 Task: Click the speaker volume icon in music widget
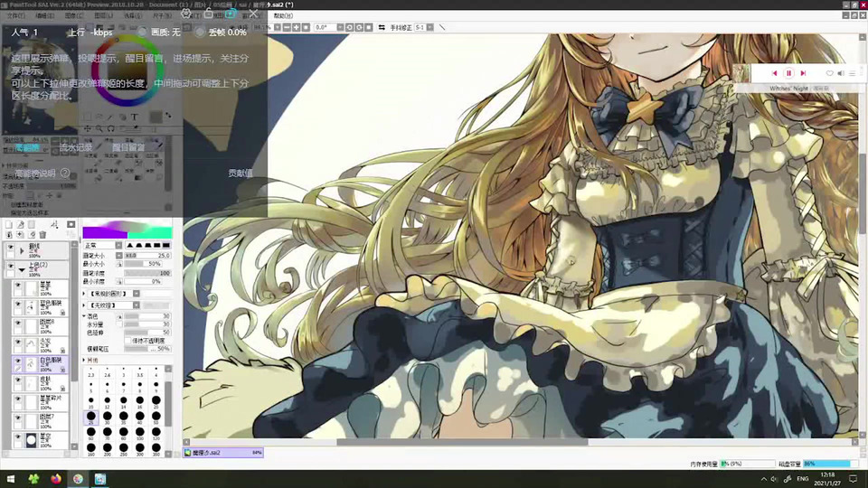841,73
